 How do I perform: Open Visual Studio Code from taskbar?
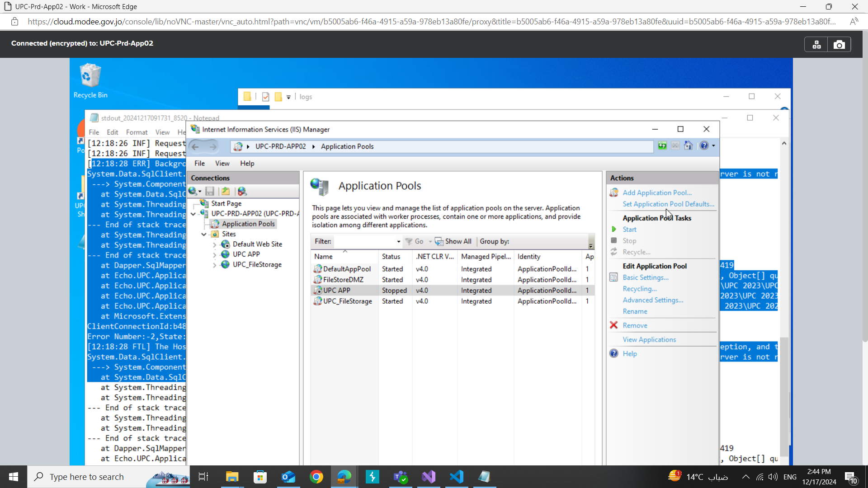[x=457, y=477]
